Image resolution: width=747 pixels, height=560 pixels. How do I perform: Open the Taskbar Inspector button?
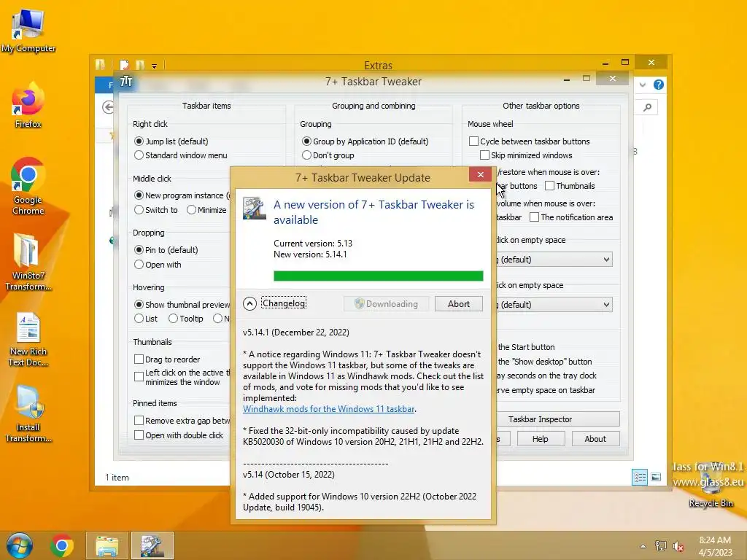tap(558, 419)
